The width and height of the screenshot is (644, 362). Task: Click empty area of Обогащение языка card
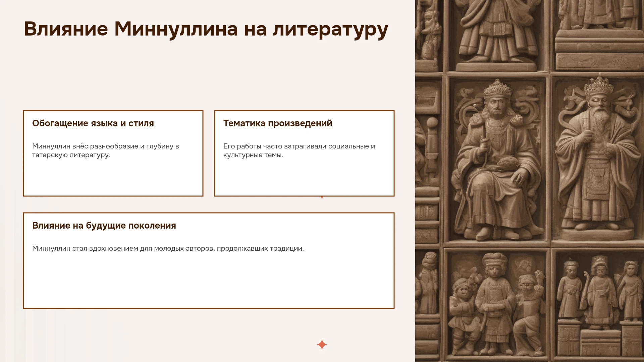(113, 178)
